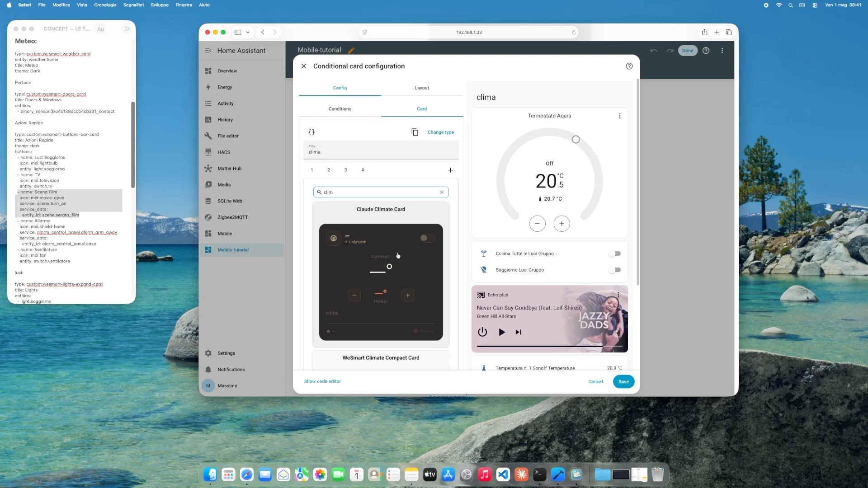Power toggle the Echo plus player
The height and width of the screenshot is (488, 868).
pyautogui.click(x=483, y=332)
